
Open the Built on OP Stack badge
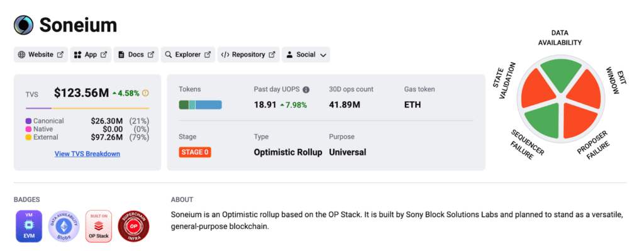pos(99,226)
